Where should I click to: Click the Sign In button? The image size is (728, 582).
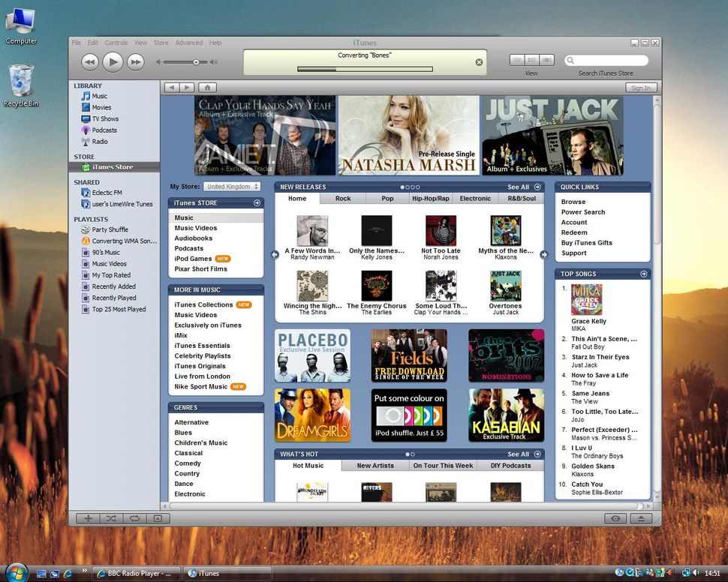coord(640,87)
